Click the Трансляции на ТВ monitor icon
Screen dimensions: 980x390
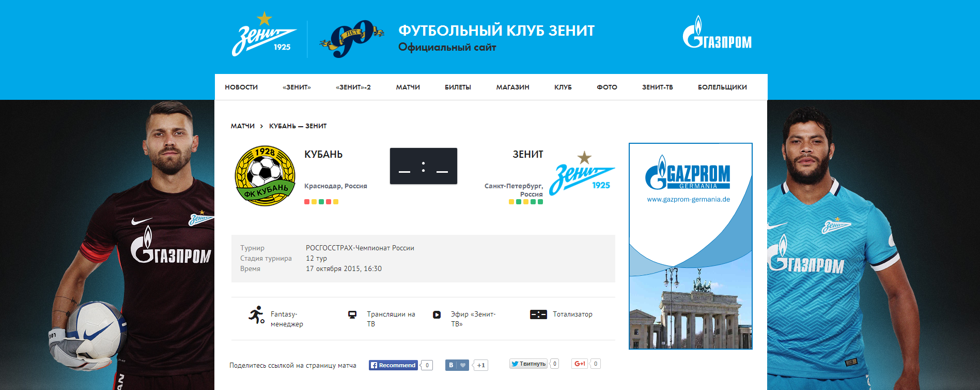point(352,314)
